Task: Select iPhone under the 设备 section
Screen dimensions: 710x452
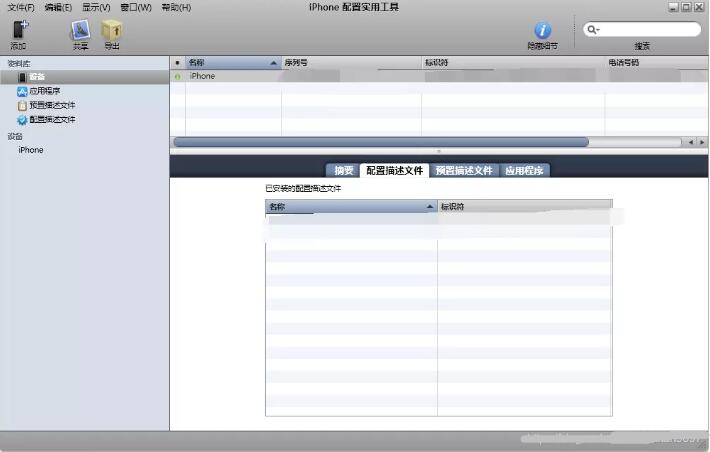Action: [x=31, y=150]
